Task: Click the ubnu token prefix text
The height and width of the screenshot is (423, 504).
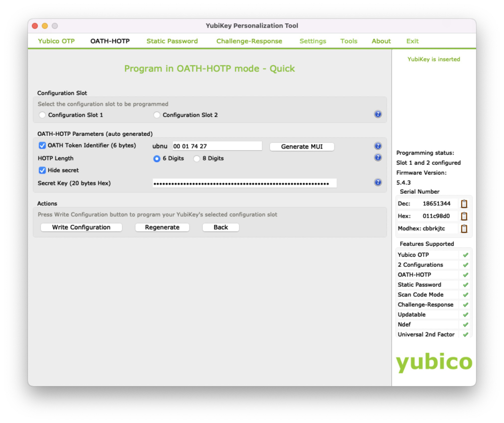Action: click(x=160, y=146)
